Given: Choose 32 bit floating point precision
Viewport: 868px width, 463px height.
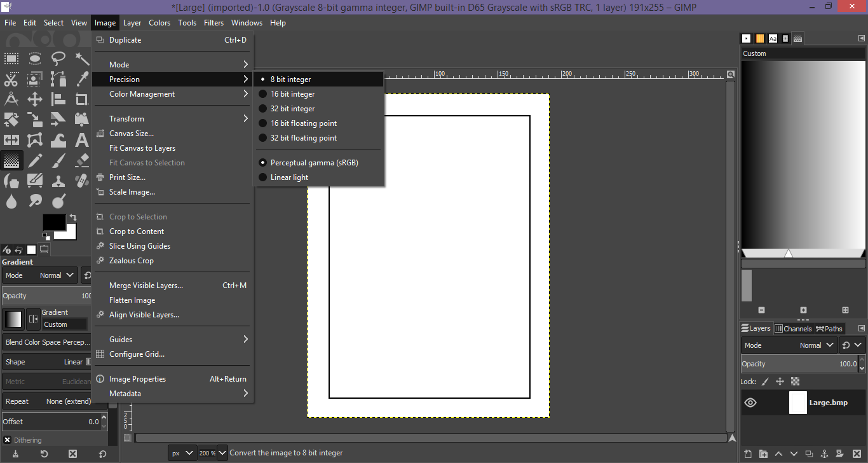Looking at the screenshot, I should [x=318, y=138].
